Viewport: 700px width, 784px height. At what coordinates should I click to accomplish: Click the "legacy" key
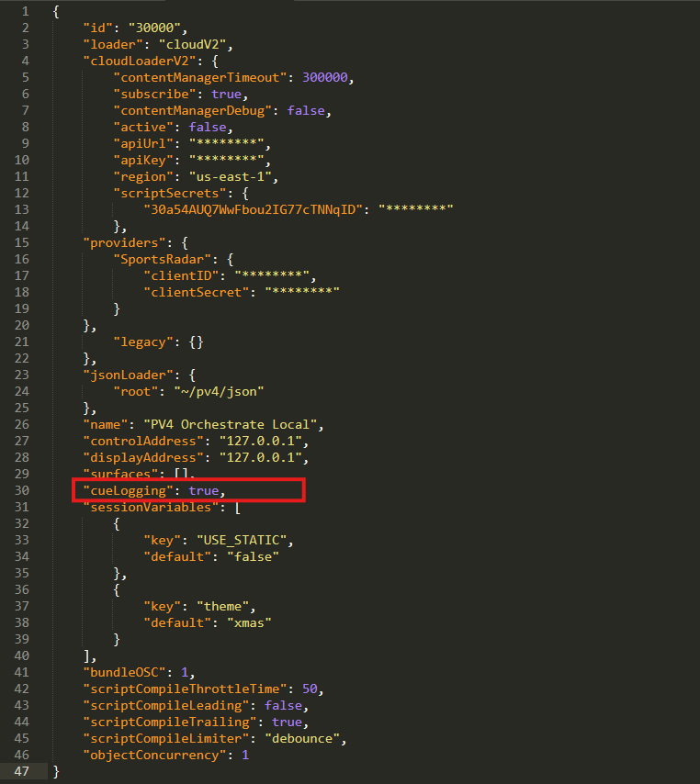click(x=143, y=342)
